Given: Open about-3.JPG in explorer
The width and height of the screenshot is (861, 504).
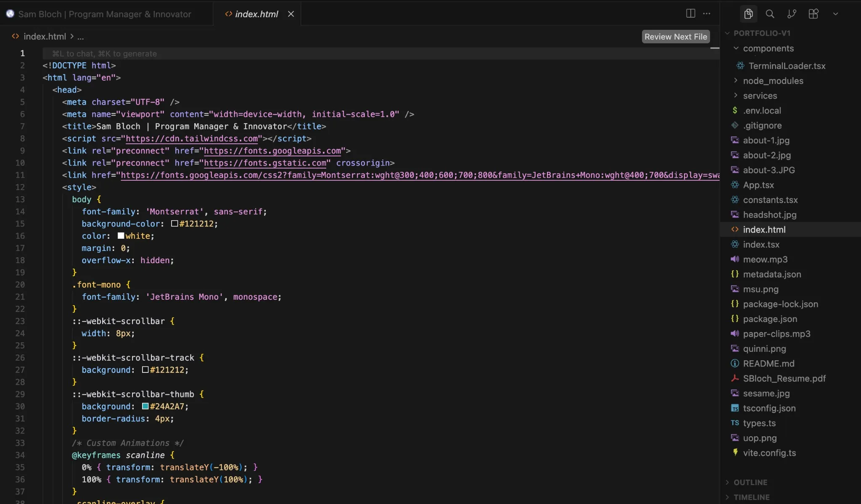Looking at the screenshot, I should (x=769, y=170).
